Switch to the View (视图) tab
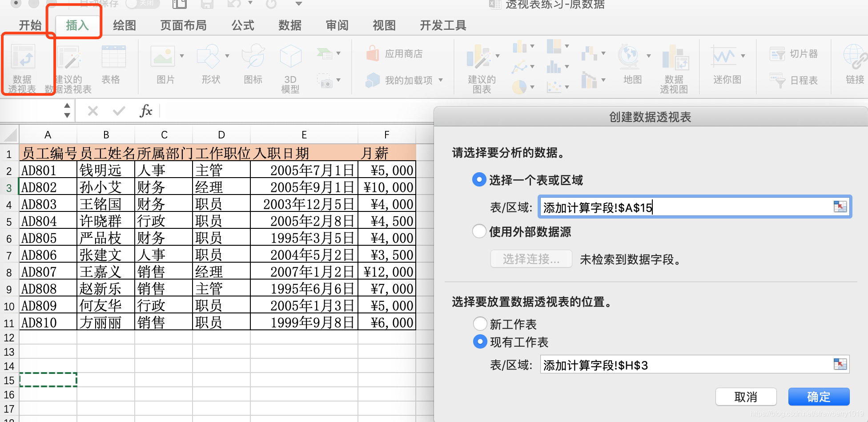This screenshot has width=868, height=422. [x=384, y=25]
